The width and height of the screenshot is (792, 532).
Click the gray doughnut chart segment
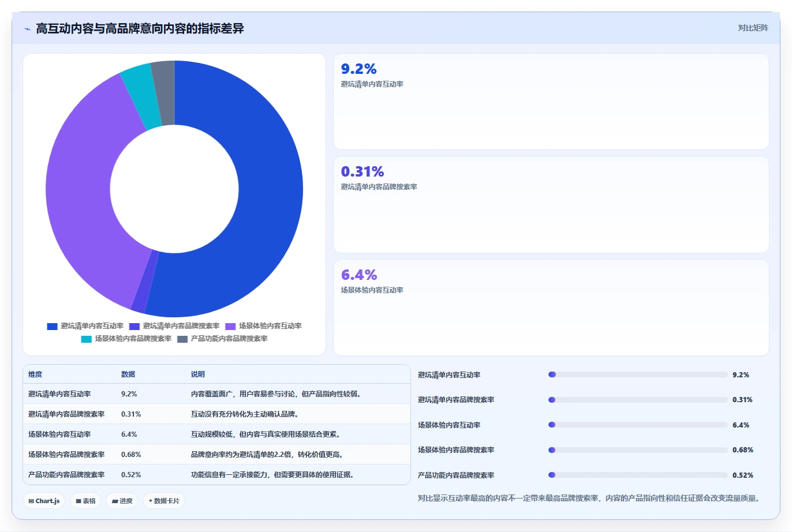[x=164, y=92]
